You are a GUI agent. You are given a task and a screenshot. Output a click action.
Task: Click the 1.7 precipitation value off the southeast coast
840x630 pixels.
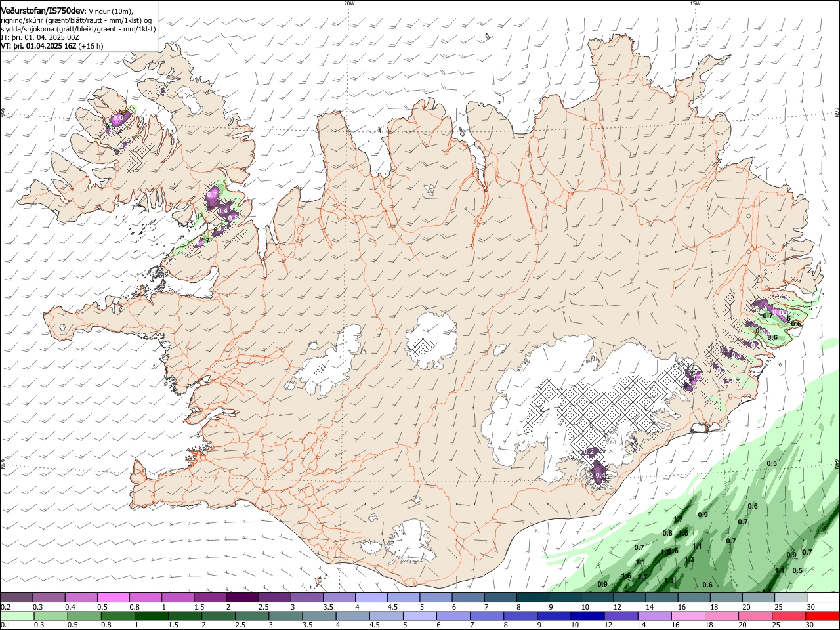tap(678, 519)
